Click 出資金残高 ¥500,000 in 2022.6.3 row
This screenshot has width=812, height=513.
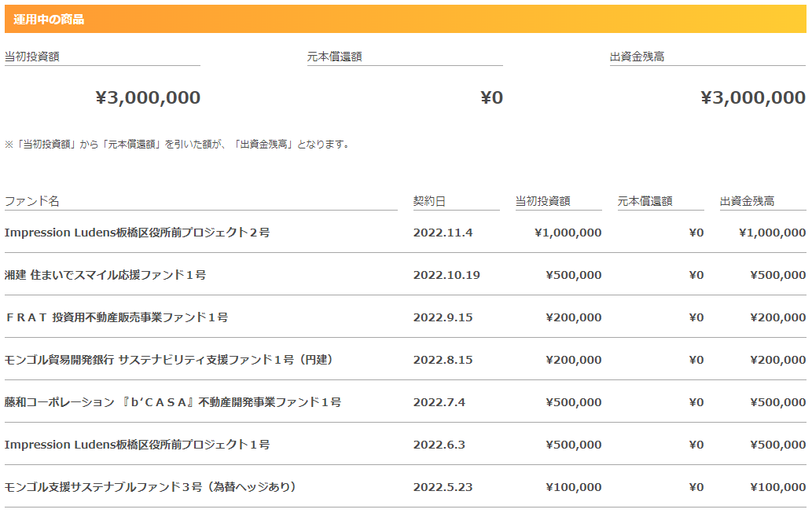[778, 445]
